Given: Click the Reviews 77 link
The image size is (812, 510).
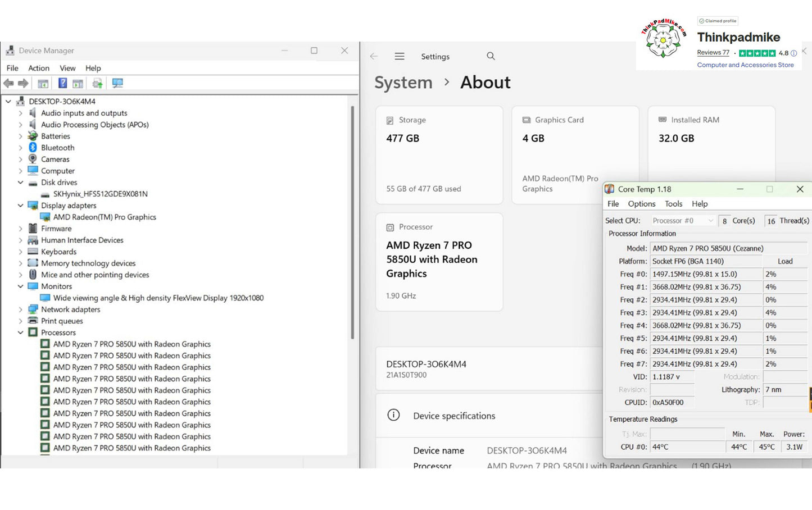Looking at the screenshot, I should [x=713, y=53].
